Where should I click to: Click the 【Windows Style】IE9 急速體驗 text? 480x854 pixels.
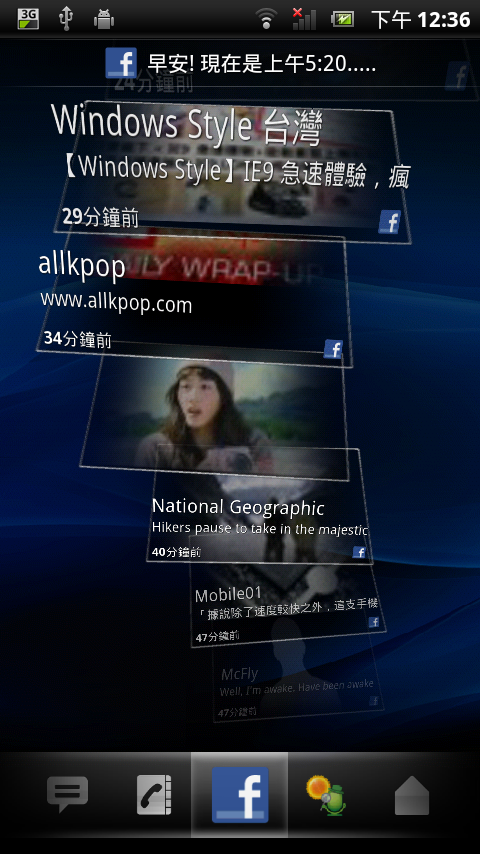[x=235, y=171]
